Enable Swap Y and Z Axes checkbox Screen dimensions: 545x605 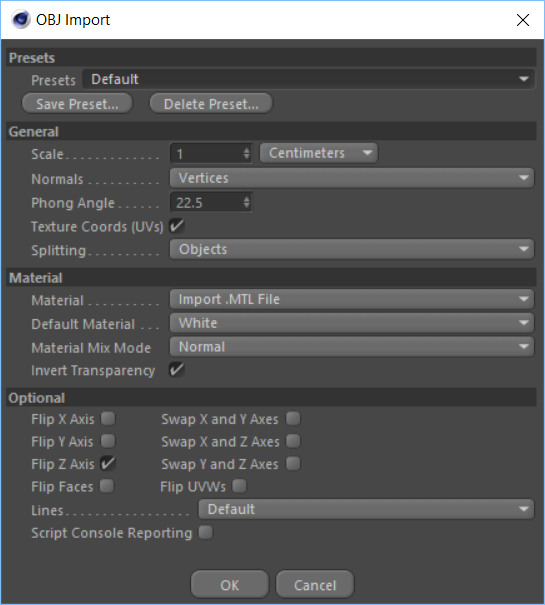(293, 463)
